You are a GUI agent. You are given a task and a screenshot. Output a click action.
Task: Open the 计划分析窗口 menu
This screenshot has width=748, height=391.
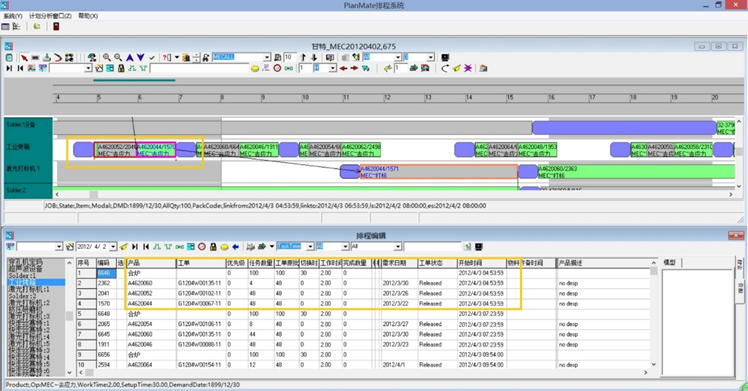pyautogui.click(x=51, y=16)
